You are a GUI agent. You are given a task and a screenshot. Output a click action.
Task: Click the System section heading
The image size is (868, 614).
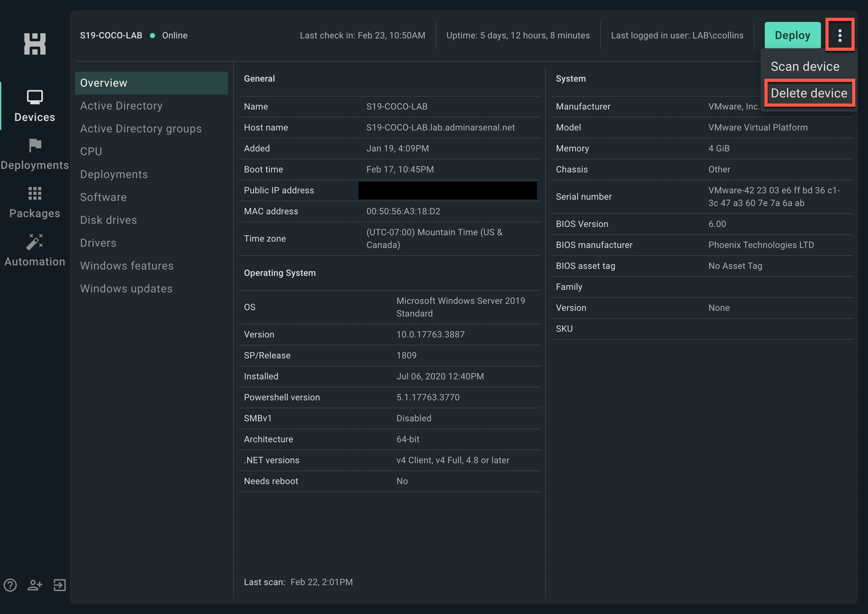[571, 78]
